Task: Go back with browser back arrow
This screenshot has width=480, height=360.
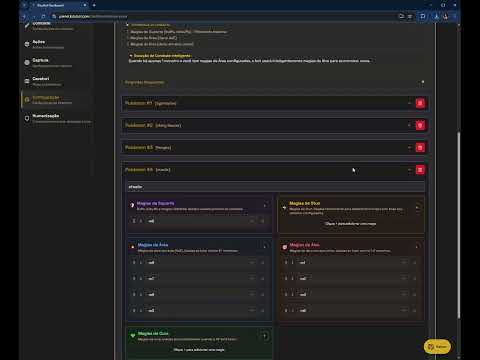Action: point(24,16)
